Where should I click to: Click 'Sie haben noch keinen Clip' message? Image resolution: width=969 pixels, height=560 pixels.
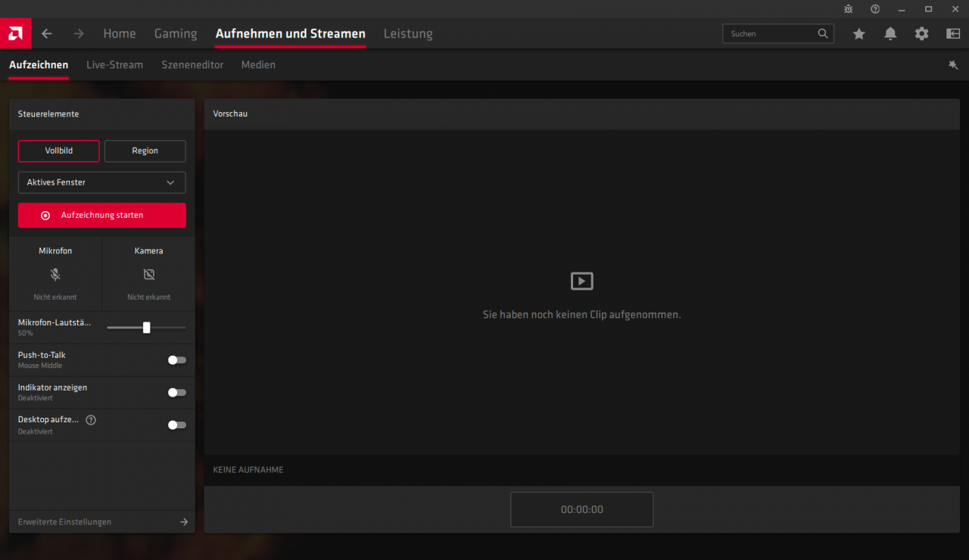pos(581,314)
